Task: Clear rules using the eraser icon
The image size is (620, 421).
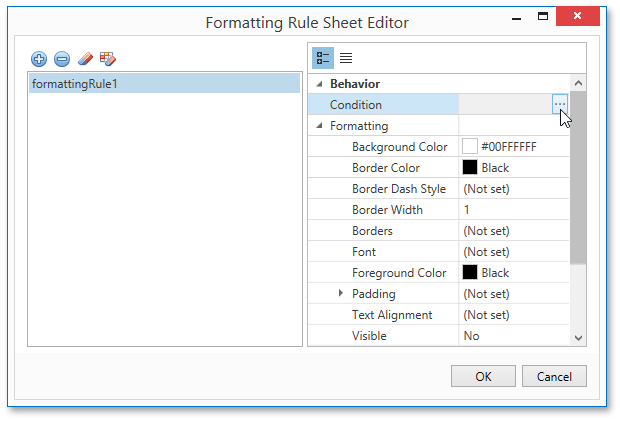Action: [85, 59]
